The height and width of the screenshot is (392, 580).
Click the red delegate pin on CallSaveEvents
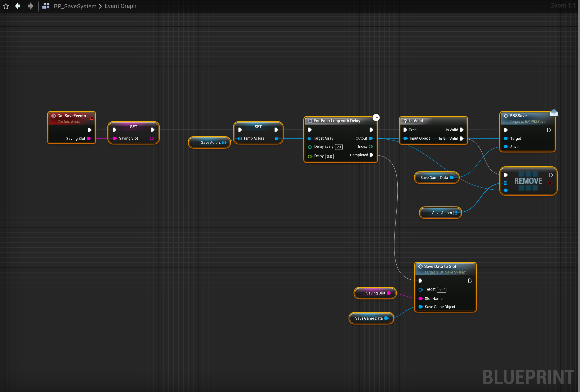point(92,118)
